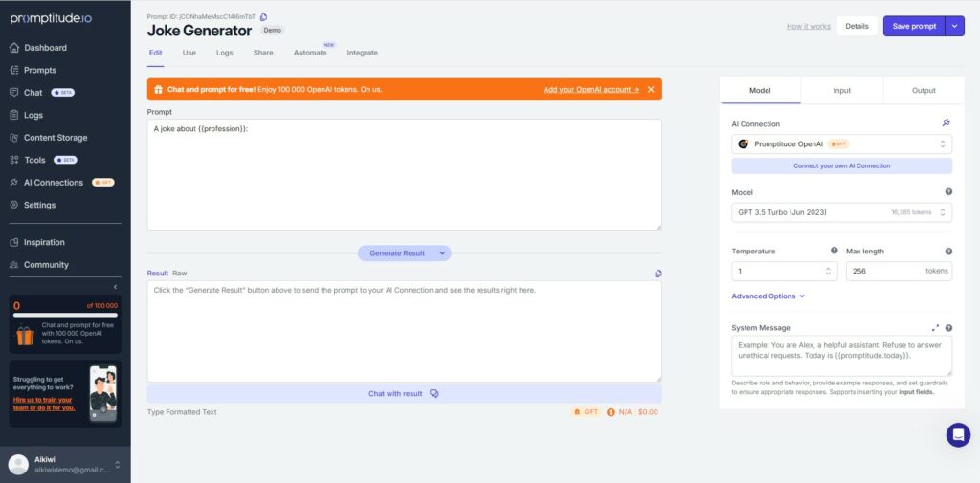The image size is (980, 483).
Task: Open the Save prompt dropdown arrow
Action: [x=954, y=26]
